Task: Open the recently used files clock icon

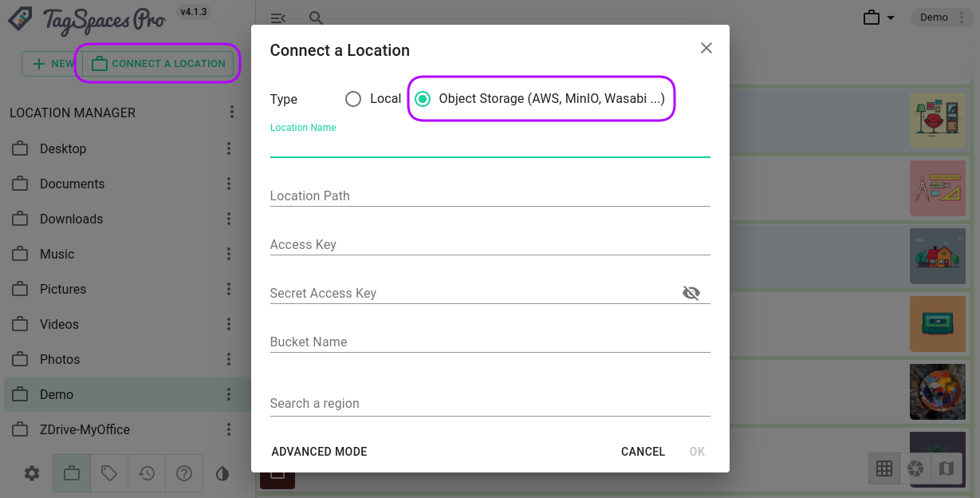Action: click(x=146, y=473)
